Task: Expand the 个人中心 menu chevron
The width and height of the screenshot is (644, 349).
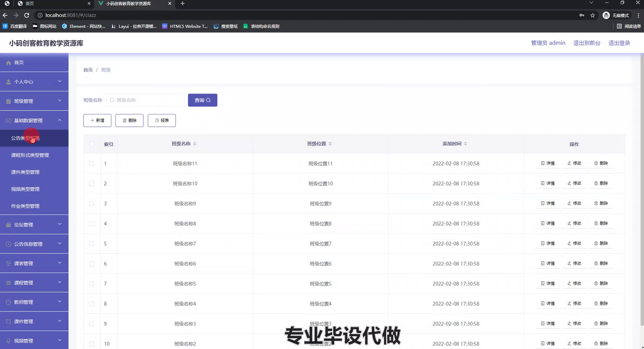Action: click(60, 81)
